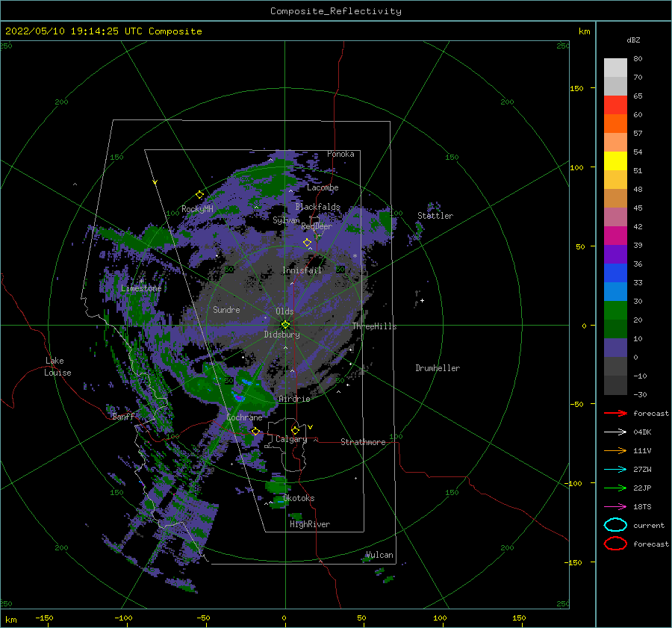Click the RockyMH label
Screen dimensions: 672x628
point(197,209)
